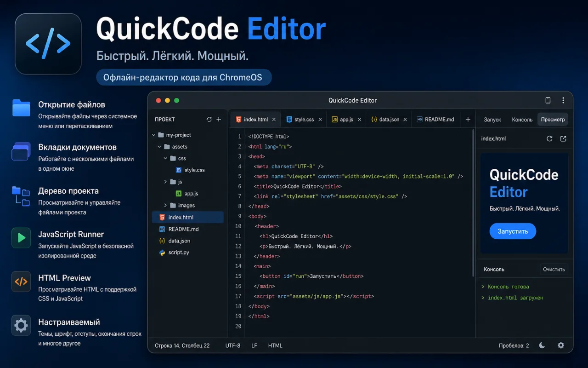Expand the images folder
Image resolution: width=588 pixels, height=368 pixels.
pos(165,206)
